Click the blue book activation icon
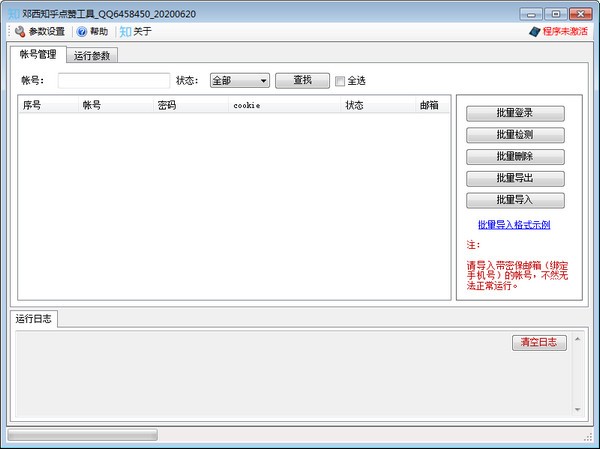 coord(535,31)
